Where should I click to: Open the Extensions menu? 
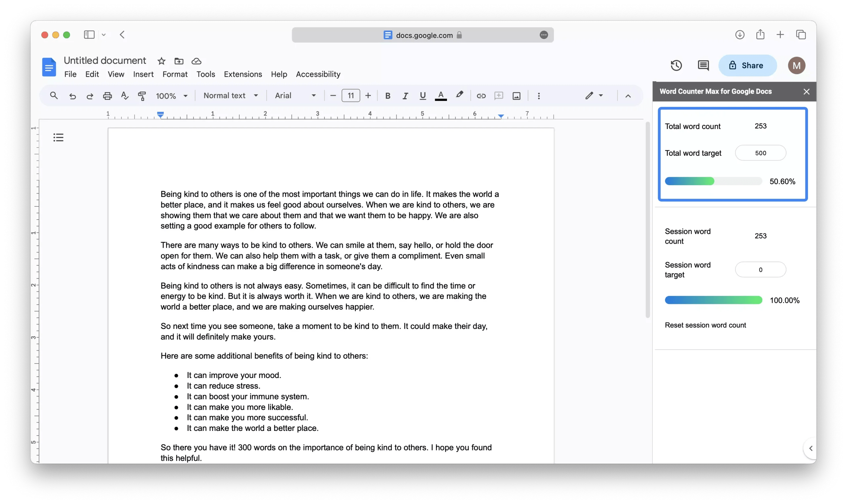tap(243, 74)
